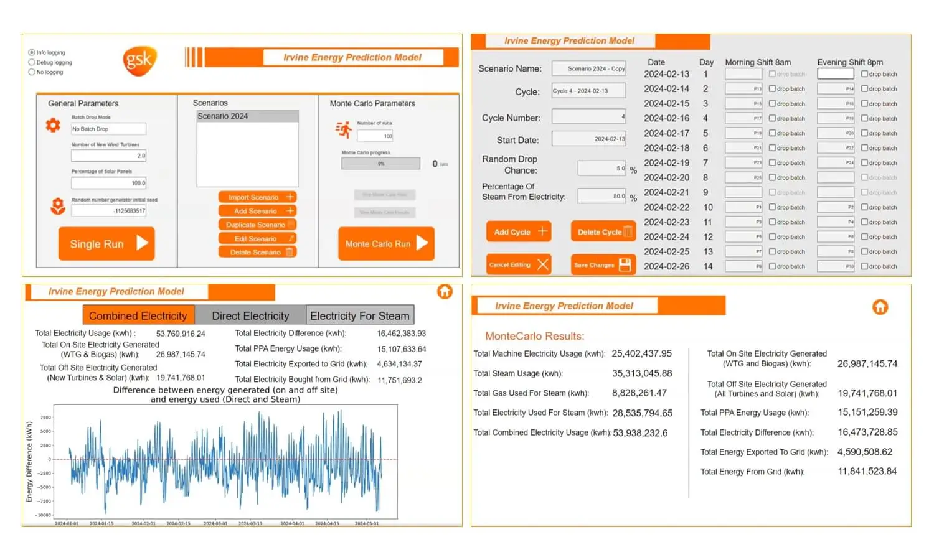934x560 pixels.
Task: Expand the Cycle selector showing Cycle 4
Action: click(588, 91)
